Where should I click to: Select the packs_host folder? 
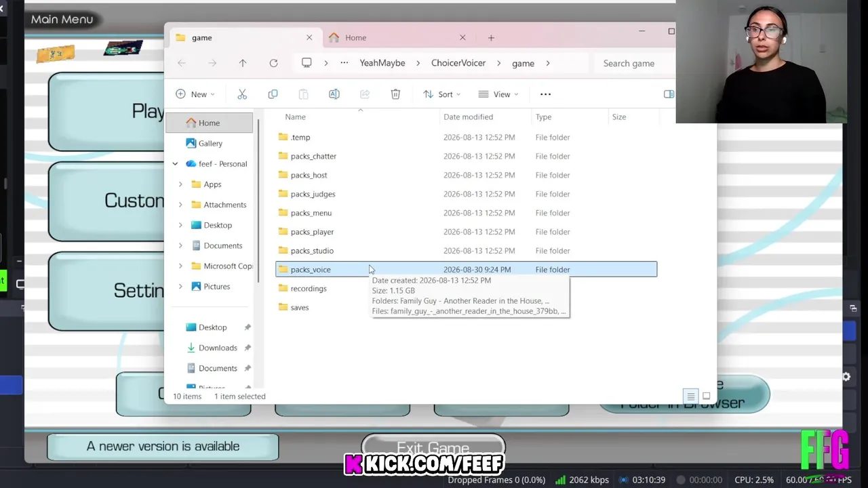tap(466, 175)
